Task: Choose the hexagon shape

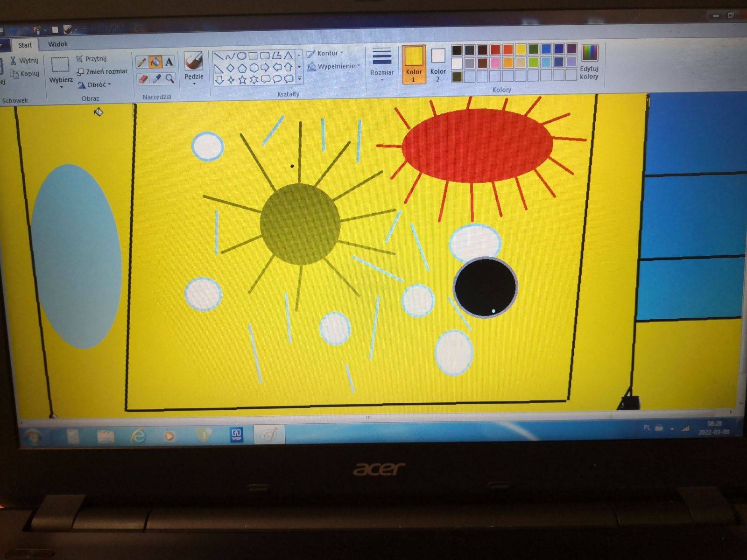Action: pyautogui.click(x=254, y=68)
